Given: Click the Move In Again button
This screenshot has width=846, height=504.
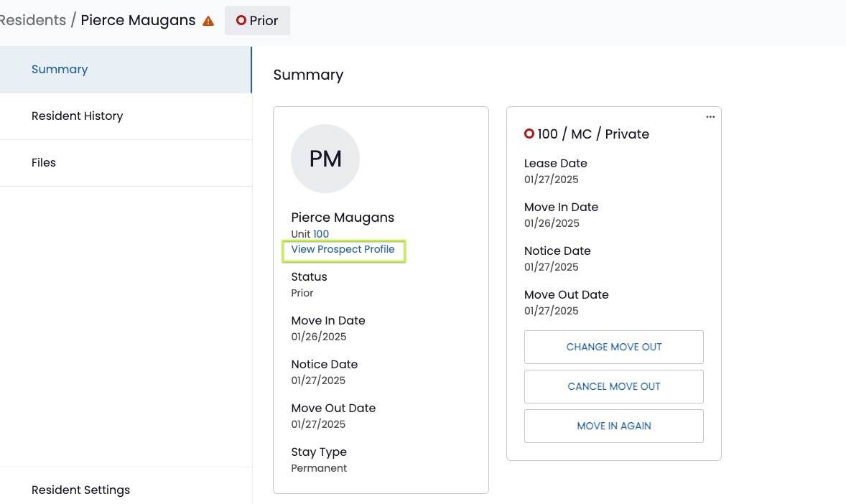Looking at the screenshot, I should 613,426.
